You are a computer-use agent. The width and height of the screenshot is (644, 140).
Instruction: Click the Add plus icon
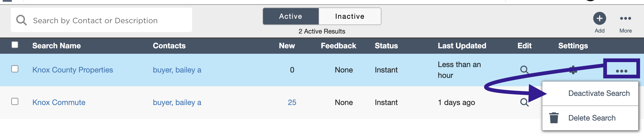click(x=599, y=18)
